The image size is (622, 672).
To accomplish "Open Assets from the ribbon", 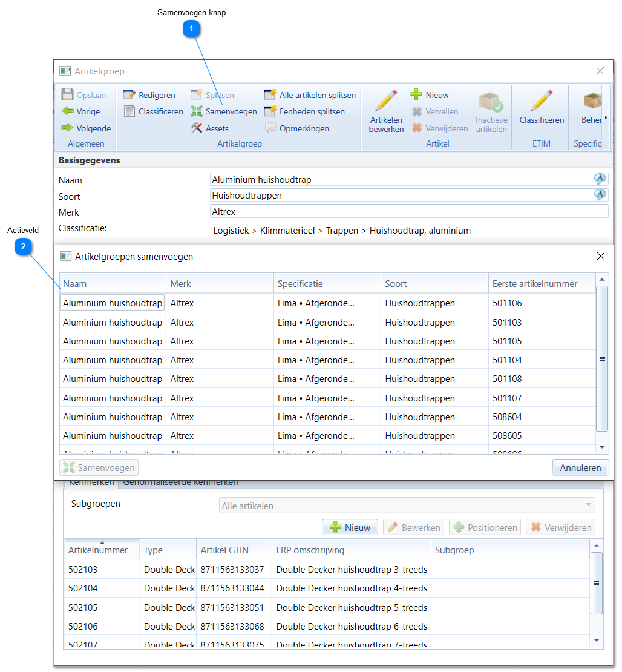I will (x=210, y=128).
